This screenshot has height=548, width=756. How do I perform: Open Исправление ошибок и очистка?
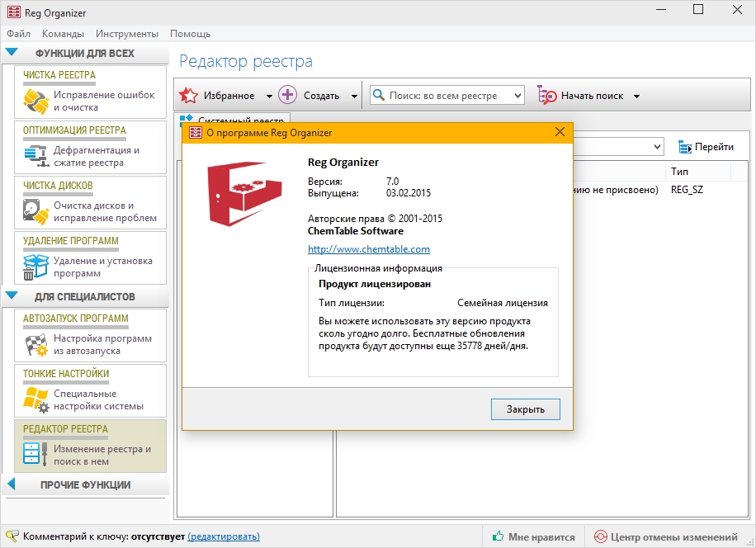90,92
